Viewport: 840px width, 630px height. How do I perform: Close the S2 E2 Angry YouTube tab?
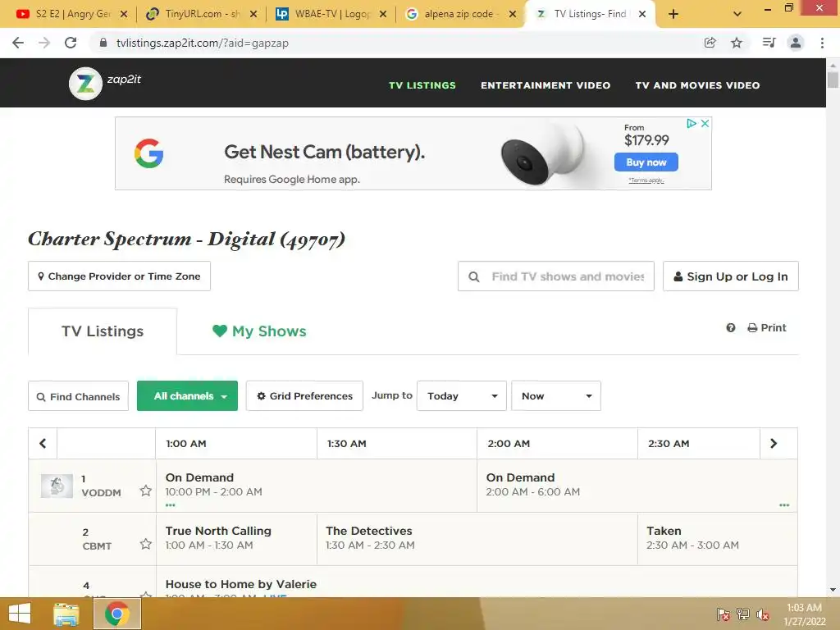(x=124, y=14)
